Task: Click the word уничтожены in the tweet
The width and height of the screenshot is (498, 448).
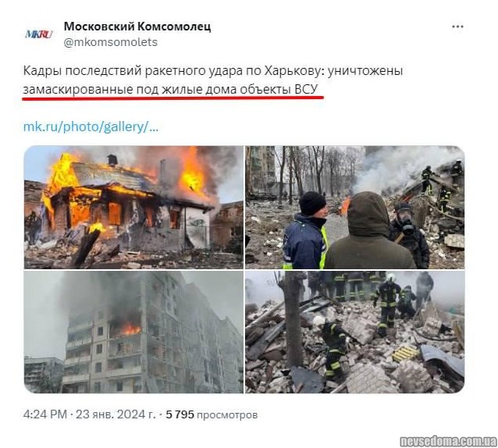Action: [x=365, y=71]
